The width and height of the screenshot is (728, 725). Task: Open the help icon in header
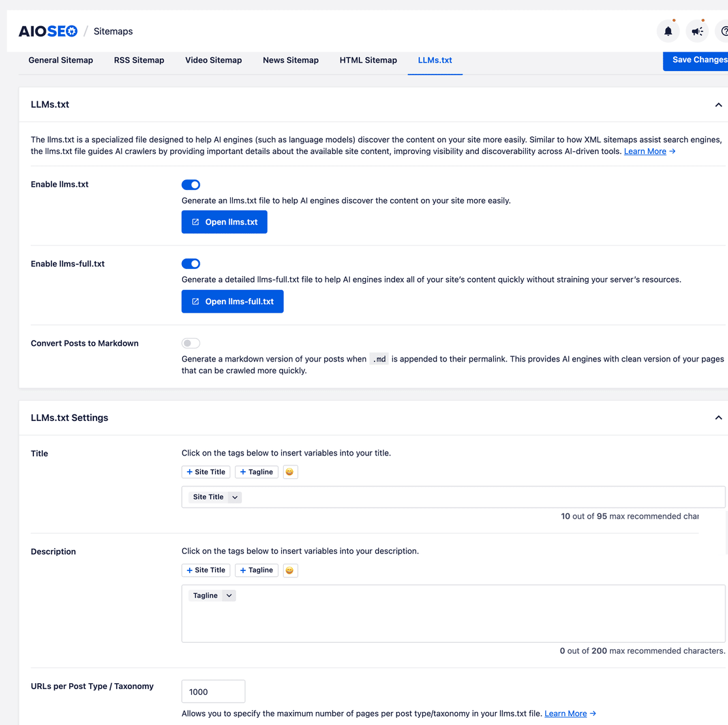click(x=723, y=31)
